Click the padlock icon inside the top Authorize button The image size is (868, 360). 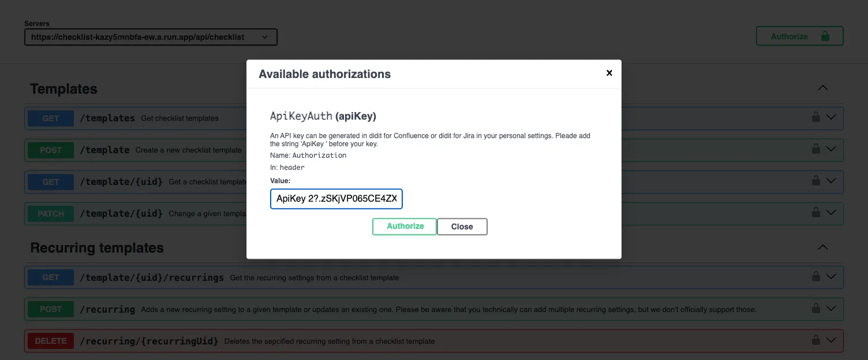pos(825,36)
